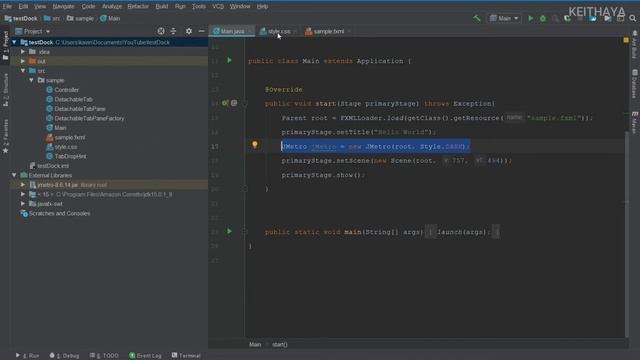Select testDock.iml file in tree
The height and width of the screenshot is (360, 640).
click(53, 166)
